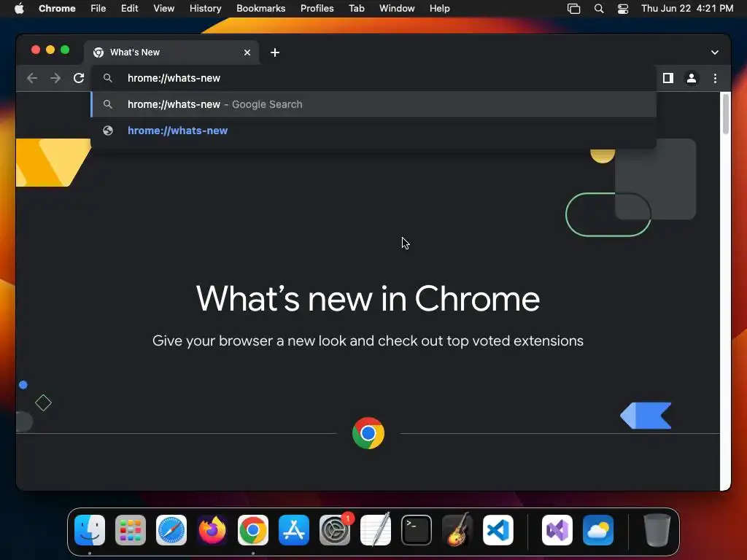The width and height of the screenshot is (747, 560).
Task: Open Control Center in menu bar
Action: 623,9
